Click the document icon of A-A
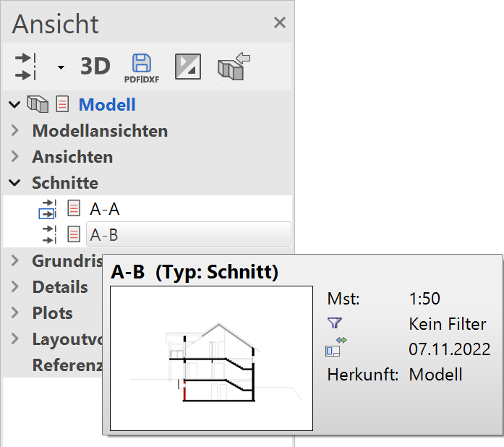504x447 pixels. (x=74, y=208)
